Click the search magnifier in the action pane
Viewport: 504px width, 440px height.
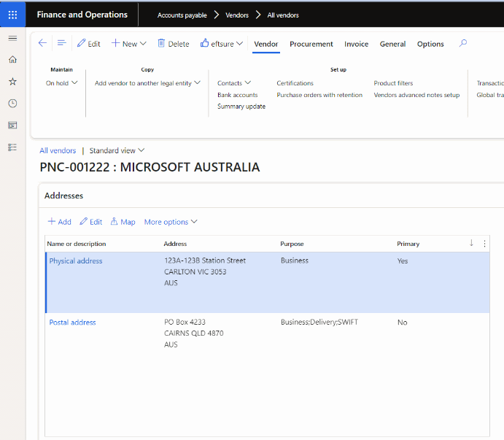[x=463, y=43]
